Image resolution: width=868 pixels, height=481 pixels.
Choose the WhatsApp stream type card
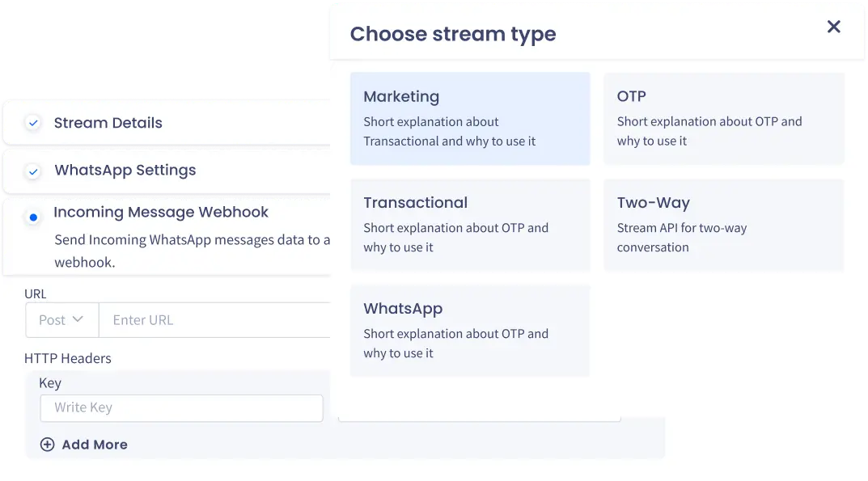pyautogui.click(x=470, y=331)
